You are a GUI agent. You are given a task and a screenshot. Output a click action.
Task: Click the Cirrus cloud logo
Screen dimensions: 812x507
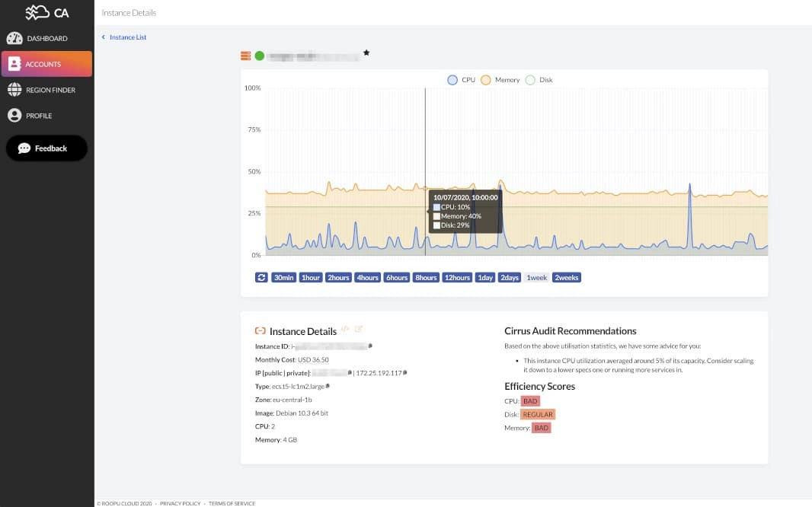[46, 12]
